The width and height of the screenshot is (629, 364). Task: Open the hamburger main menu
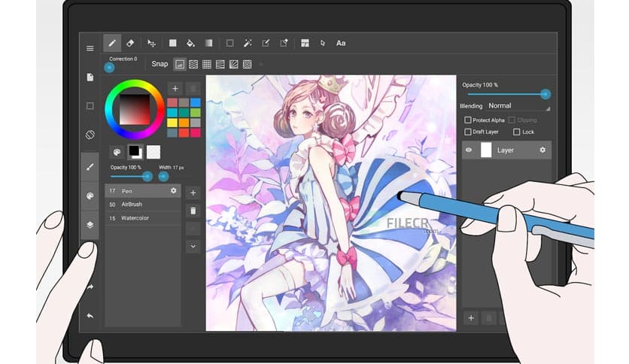pos(90,48)
